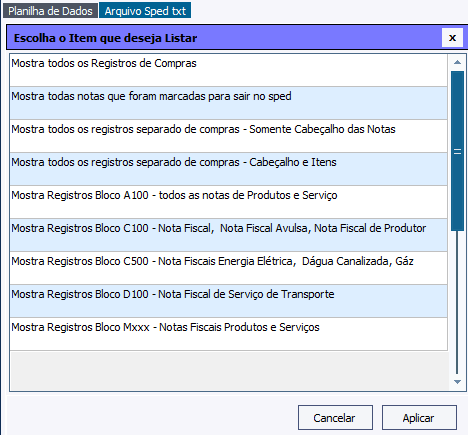Choose Registros Bloco C100 Nota Fiscal

pyautogui.click(x=229, y=235)
